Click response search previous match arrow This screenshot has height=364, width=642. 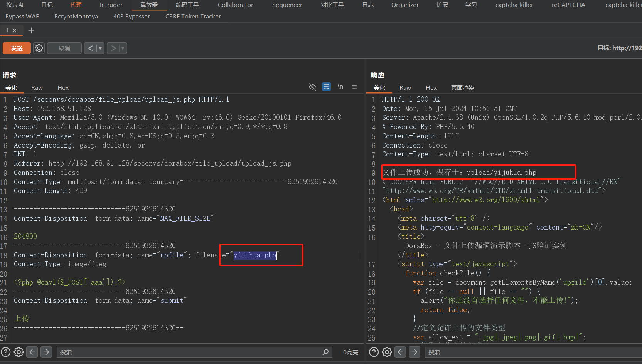click(x=401, y=352)
